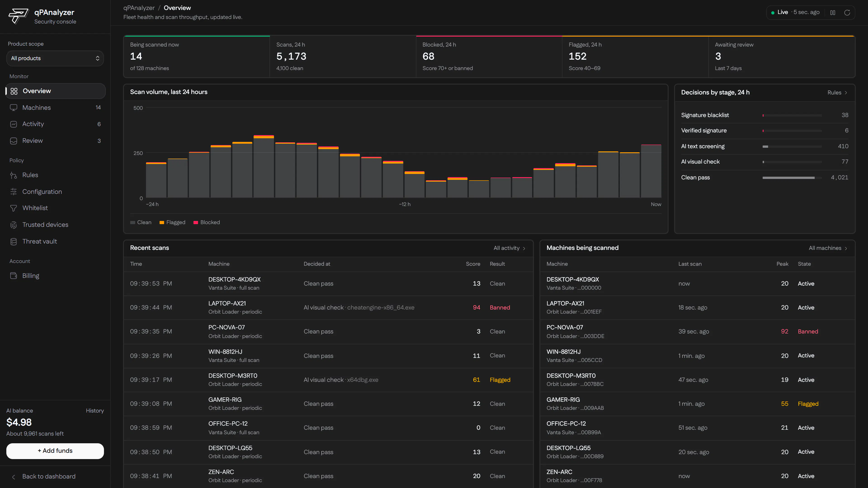Click the qPAnalyzer logo icon
This screenshot has width=868, height=488.
click(19, 16)
